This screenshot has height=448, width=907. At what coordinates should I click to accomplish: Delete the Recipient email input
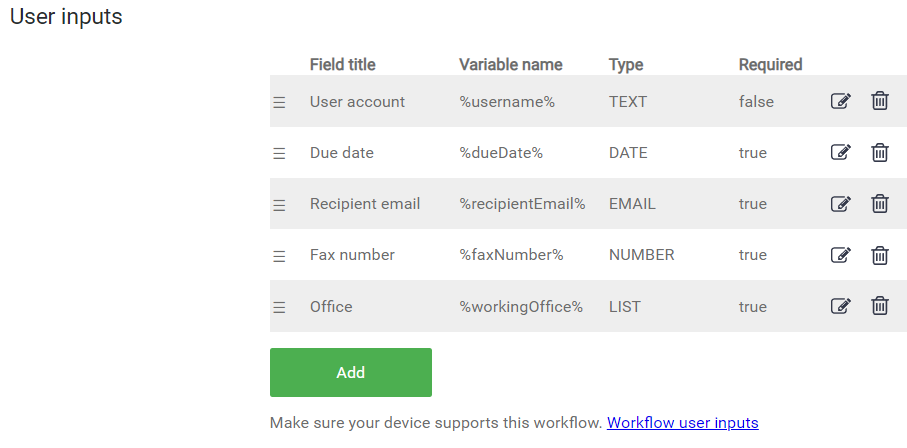pos(880,204)
